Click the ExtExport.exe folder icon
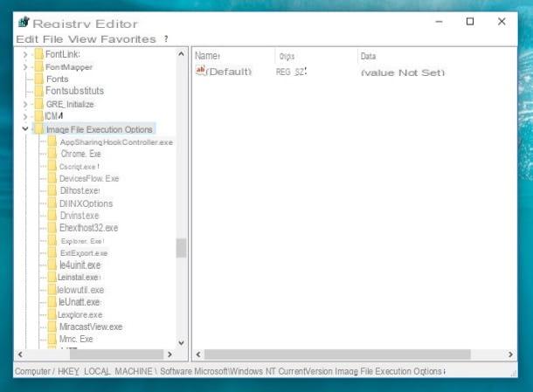Image resolution: width=533 pixels, height=392 pixels. coord(52,252)
